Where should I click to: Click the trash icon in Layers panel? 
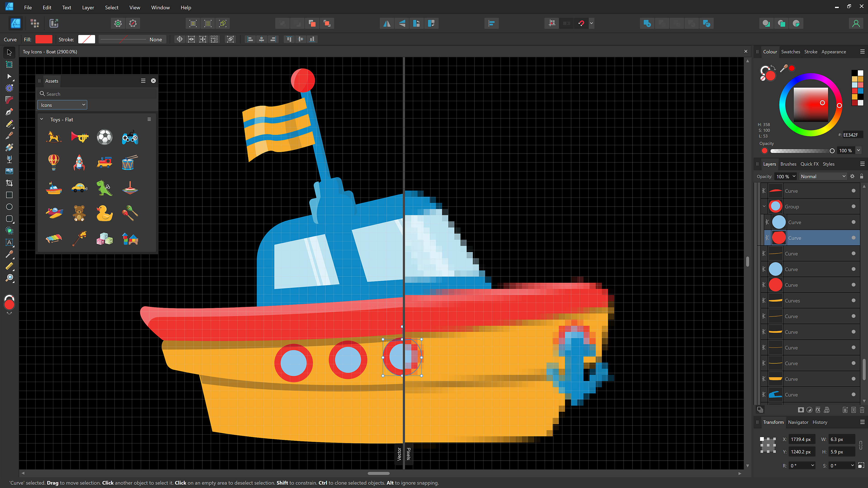[x=862, y=410]
